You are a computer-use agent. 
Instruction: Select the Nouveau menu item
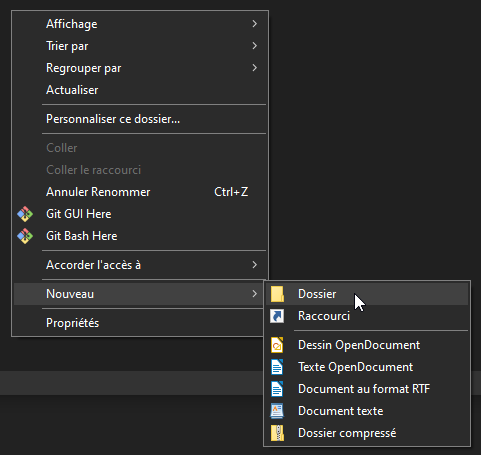pos(140,294)
